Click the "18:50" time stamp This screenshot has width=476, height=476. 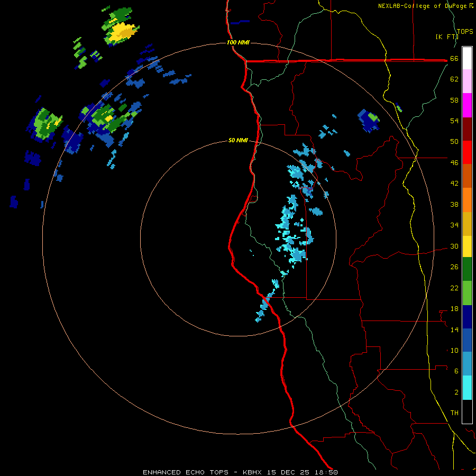326,472
